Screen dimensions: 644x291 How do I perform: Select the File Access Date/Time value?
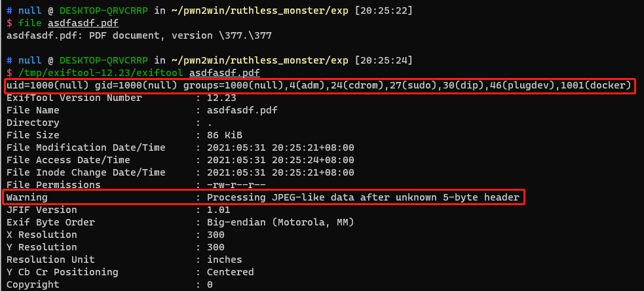click(x=280, y=160)
